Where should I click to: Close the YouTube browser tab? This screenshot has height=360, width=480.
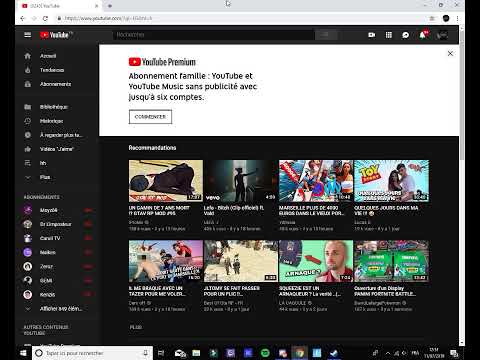pos(97,6)
